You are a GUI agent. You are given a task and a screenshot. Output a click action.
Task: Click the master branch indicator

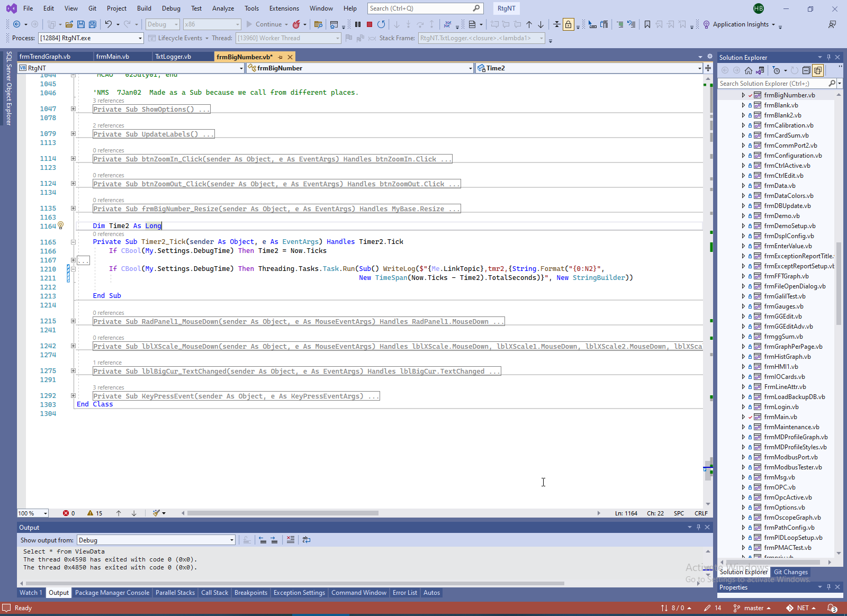pos(752,608)
